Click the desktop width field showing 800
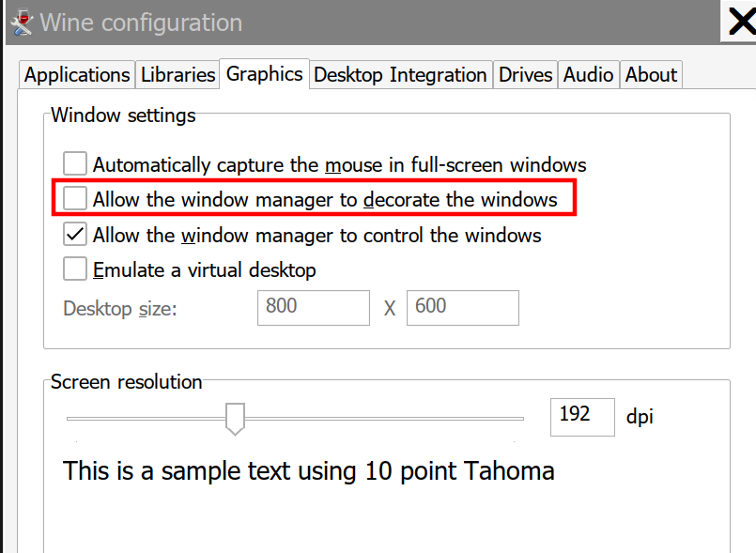Viewport: 756px width, 553px height. (314, 308)
